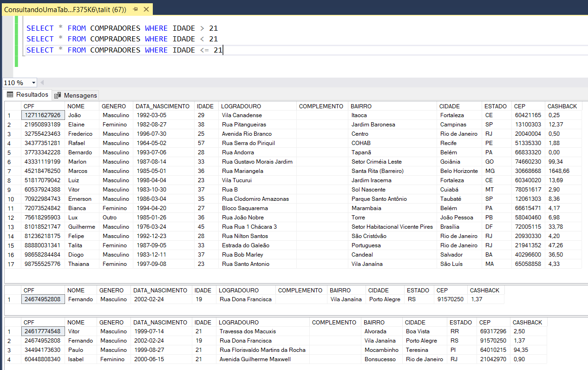Place cursor in the IDADE < 21 query line
Viewport: 588px width, 370px height.
coord(122,39)
